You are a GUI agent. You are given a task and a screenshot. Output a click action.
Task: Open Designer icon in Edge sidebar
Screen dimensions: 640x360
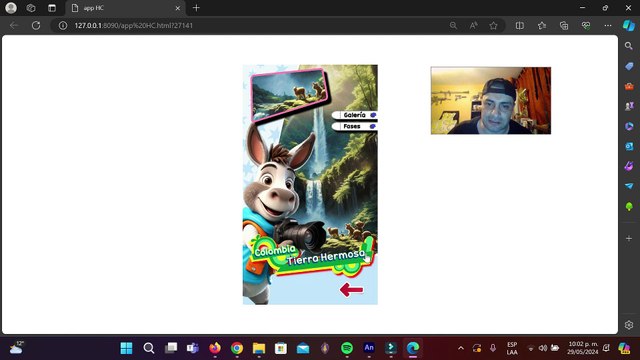coord(629,166)
